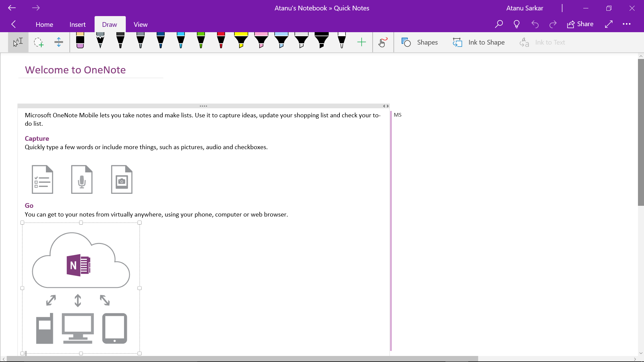Enter full screen mode with arrows icon
Image resolution: width=644 pixels, height=362 pixels.
(x=608, y=24)
